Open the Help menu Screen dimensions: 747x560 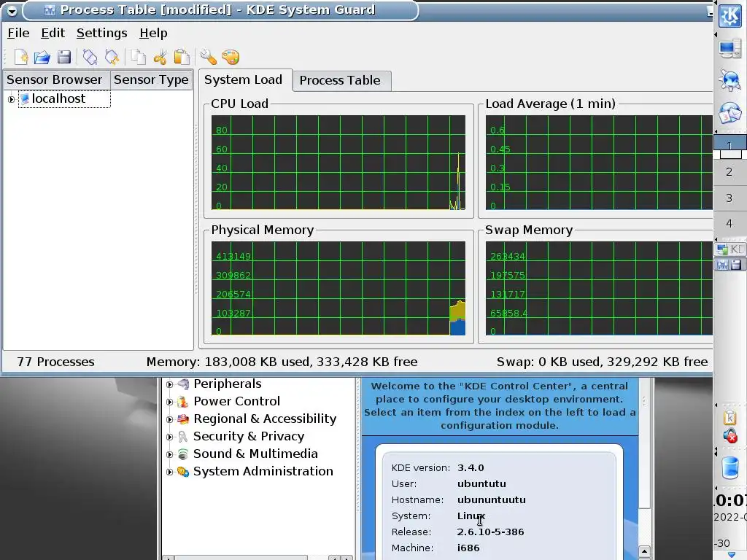pyautogui.click(x=153, y=33)
